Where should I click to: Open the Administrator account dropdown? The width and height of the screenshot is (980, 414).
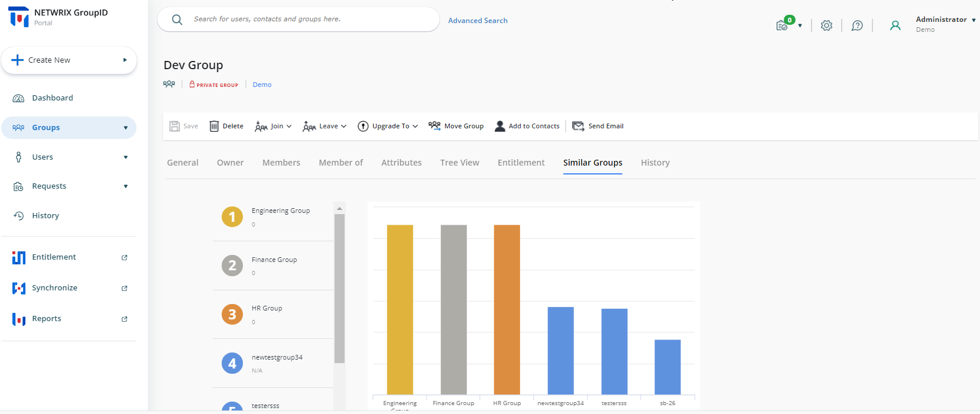[x=945, y=20]
